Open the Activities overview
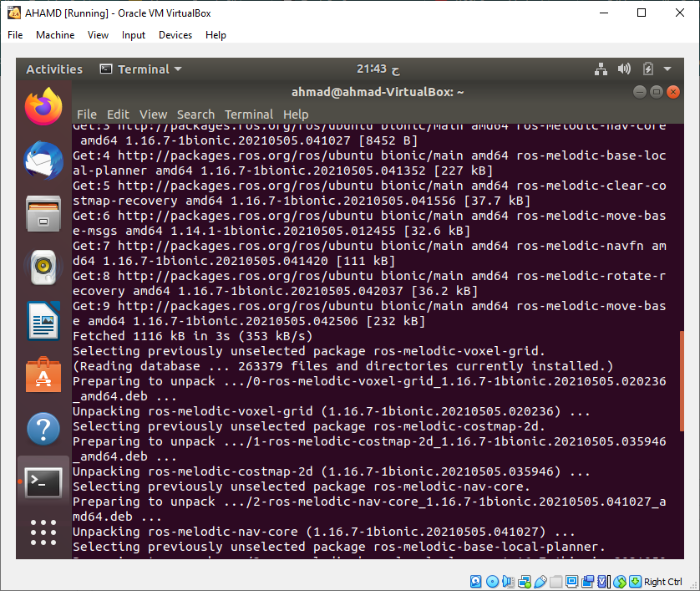Image resolution: width=700 pixels, height=591 pixels. (x=53, y=69)
